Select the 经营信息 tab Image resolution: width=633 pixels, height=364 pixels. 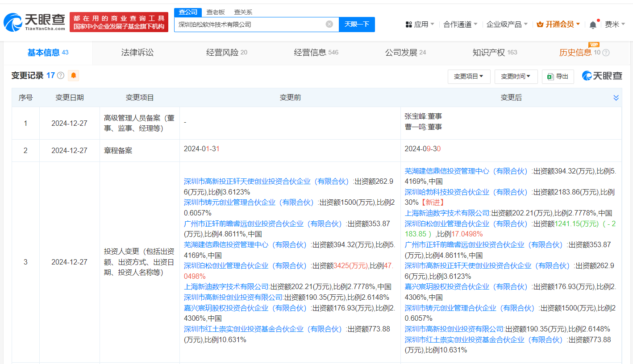pyautogui.click(x=316, y=53)
